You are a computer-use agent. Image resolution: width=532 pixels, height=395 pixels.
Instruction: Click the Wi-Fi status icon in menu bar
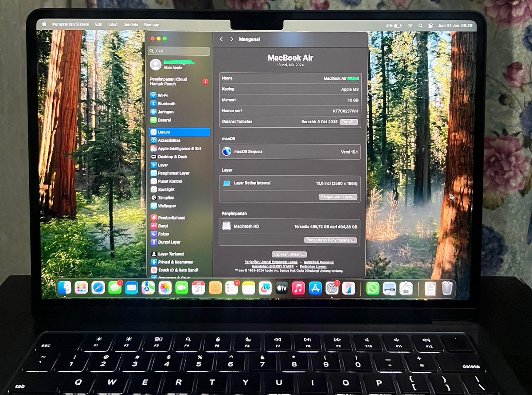410,26
